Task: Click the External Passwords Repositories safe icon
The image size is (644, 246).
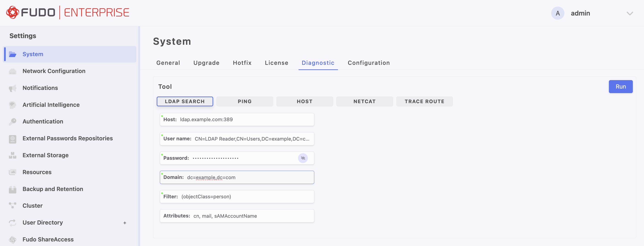Action: (13, 139)
